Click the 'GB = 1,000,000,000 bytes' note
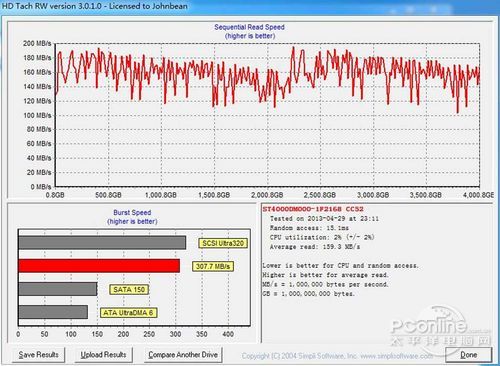Screen dimensions: 500x366 (x=308, y=294)
